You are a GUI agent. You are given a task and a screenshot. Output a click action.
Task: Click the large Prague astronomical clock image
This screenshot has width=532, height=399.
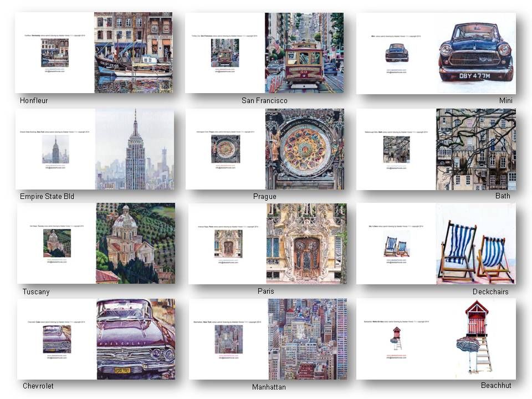[304, 149]
